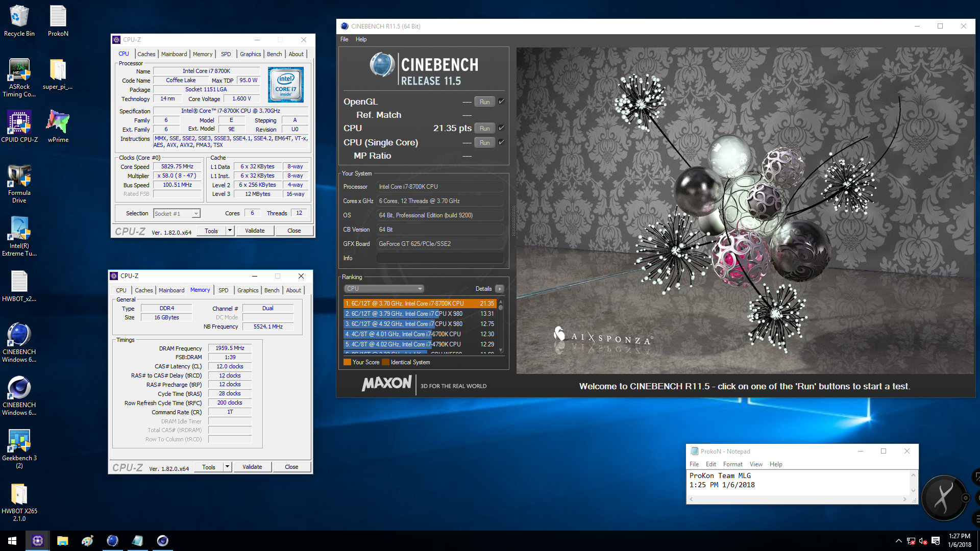The height and width of the screenshot is (551, 980).
Task: Run the OpenGL benchmark
Action: tap(484, 102)
